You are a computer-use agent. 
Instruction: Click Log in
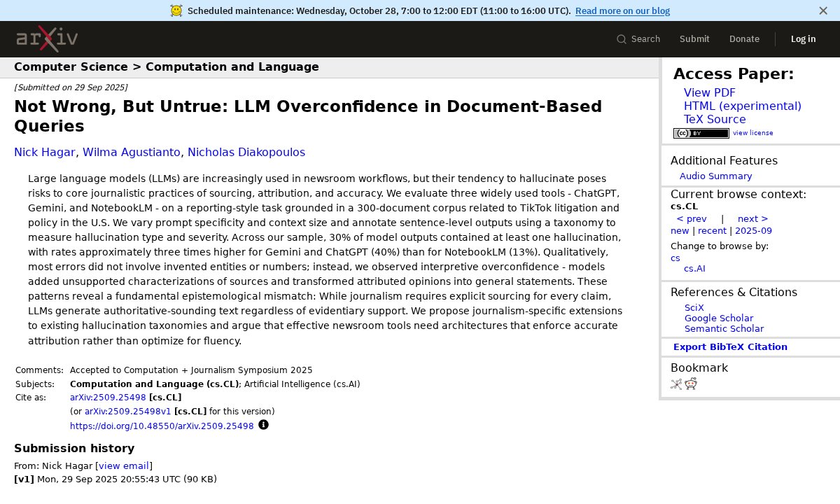[803, 39]
